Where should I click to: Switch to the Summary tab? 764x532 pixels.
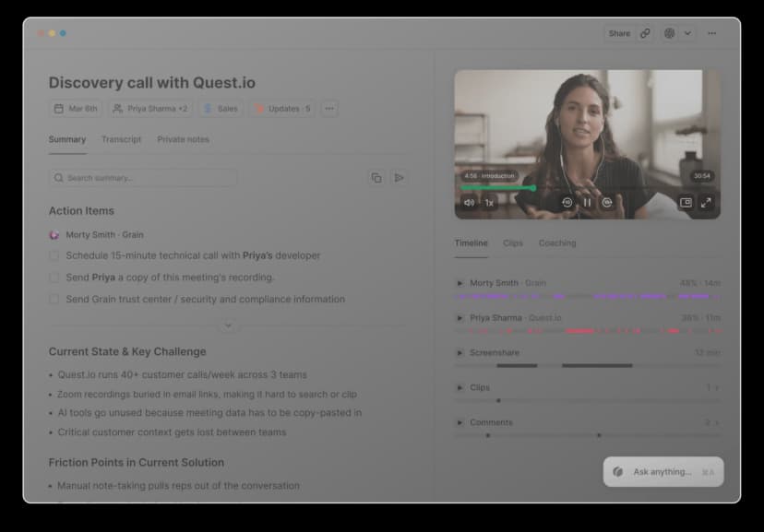click(67, 139)
